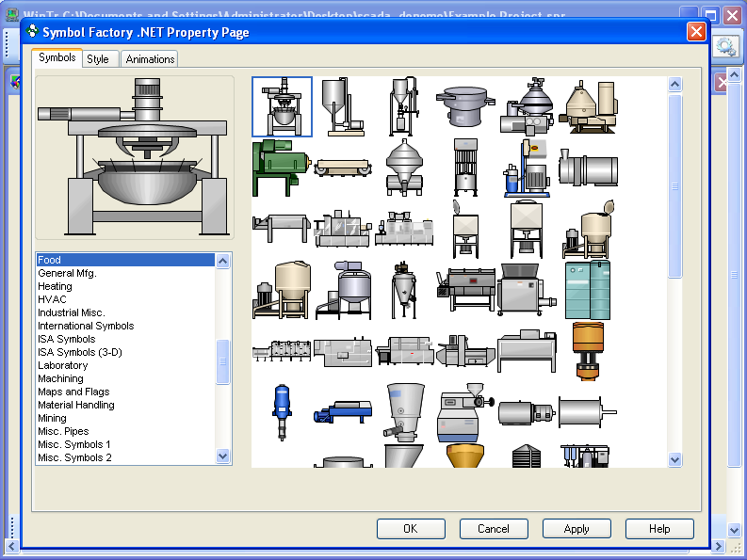Choose the blue horizontal pump symbol
Image resolution: width=747 pixels, height=560 pixels.
[x=342, y=412]
